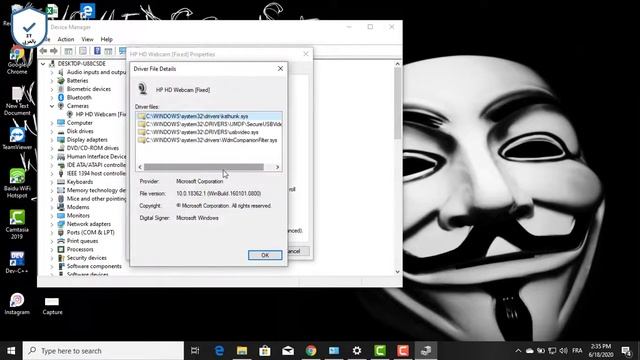640x360 pixels.
Task: Collapse the DESKTOP-U88CSDE root node
Action: [x=43, y=64]
